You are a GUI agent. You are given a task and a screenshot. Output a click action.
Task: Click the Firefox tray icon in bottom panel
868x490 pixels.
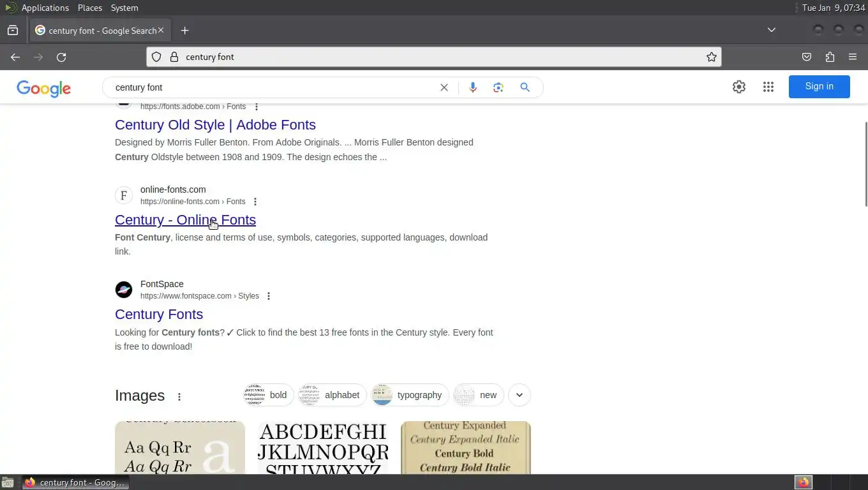coord(804,482)
